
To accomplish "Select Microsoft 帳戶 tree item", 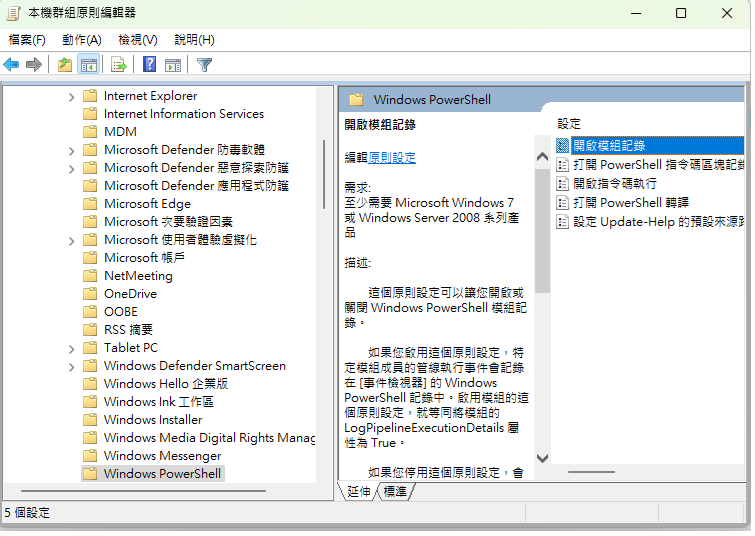I will tap(144, 258).
